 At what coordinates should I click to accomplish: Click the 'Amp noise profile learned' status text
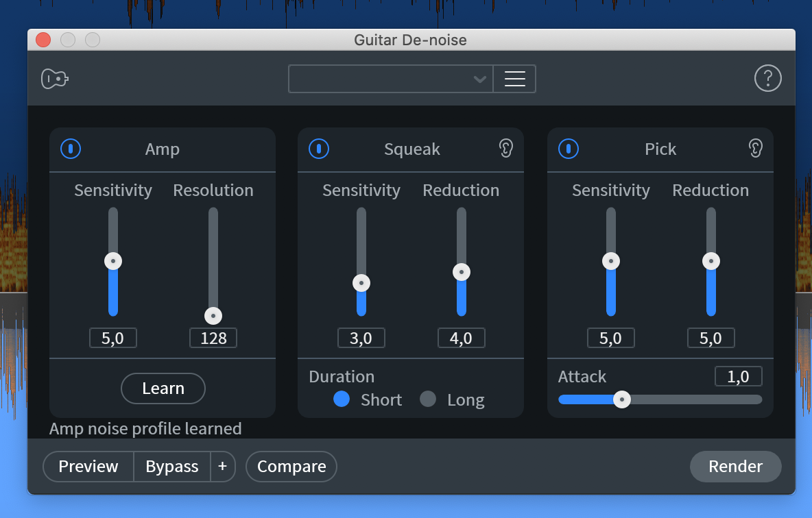pos(145,428)
